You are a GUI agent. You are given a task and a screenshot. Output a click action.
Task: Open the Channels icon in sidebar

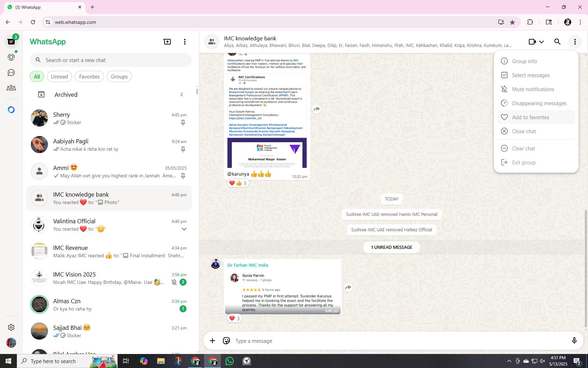(x=11, y=73)
